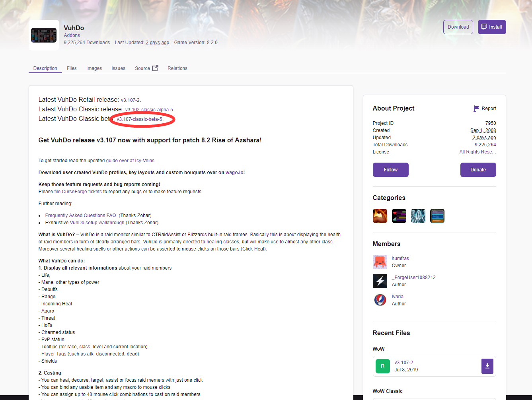Image resolution: width=532 pixels, height=400 pixels.
Task: Switch to the Files tab
Action: pyautogui.click(x=72, y=68)
